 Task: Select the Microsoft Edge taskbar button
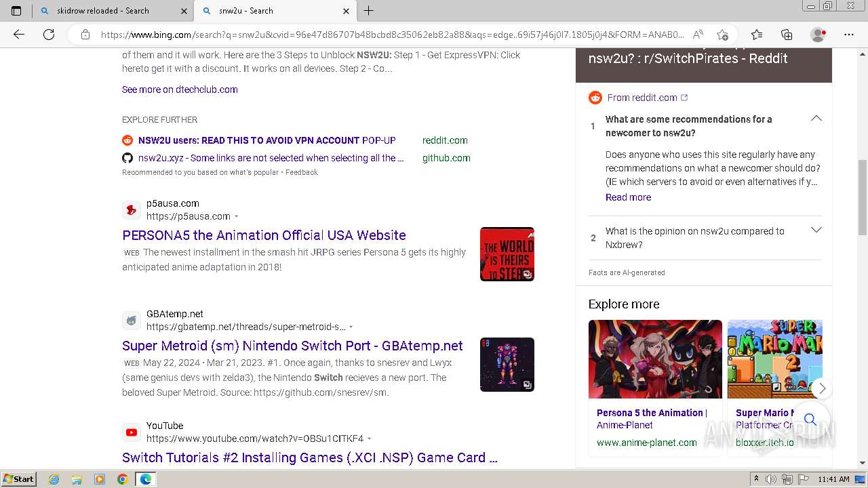pyautogui.click(x=146, y=479)
